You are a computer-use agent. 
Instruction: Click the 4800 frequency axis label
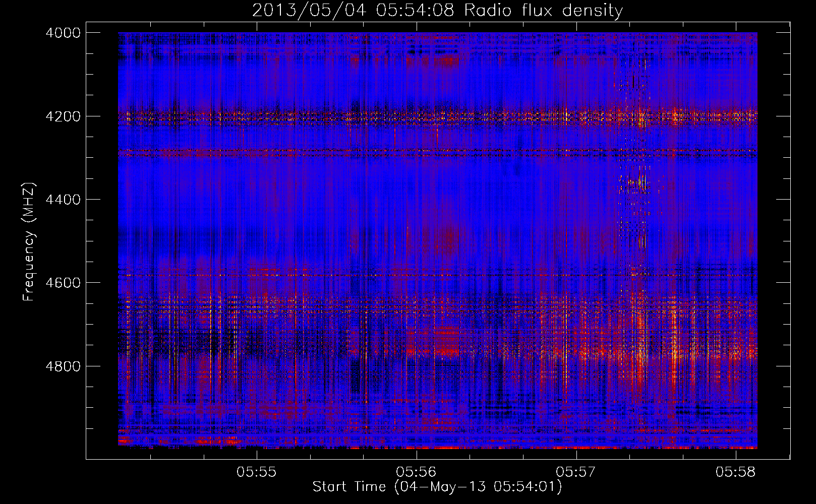click(63, 366)
